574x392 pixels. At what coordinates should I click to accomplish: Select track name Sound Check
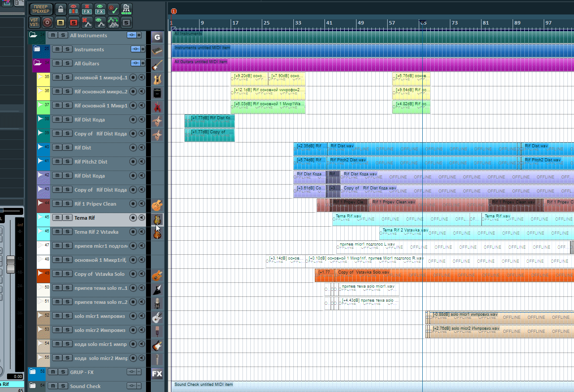coord(86,386)
